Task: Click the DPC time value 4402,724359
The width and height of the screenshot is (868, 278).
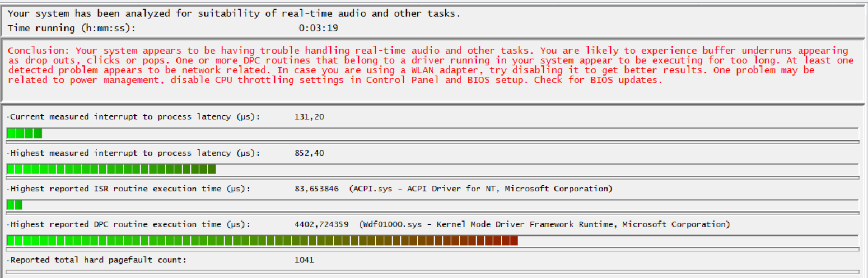Action: (321, 224)
